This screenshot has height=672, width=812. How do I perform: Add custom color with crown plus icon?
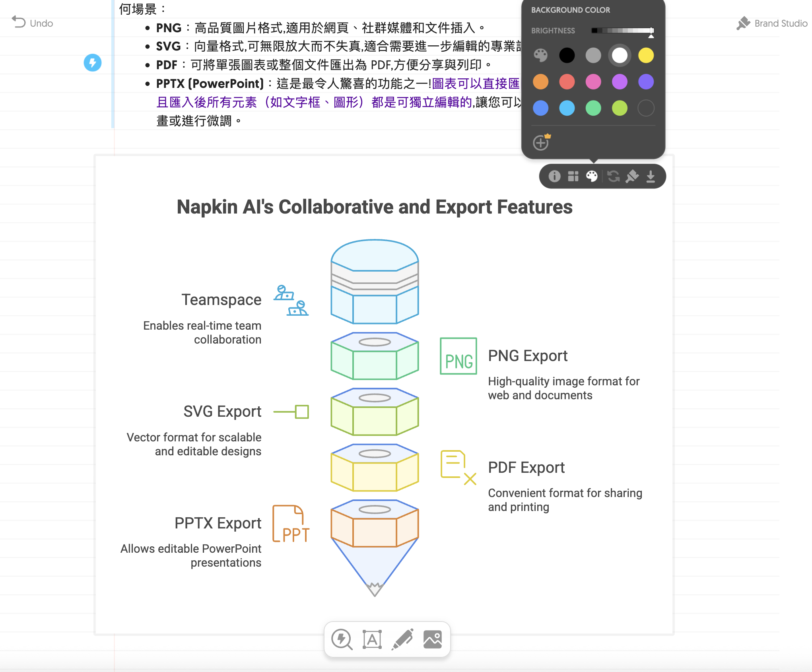tap(541, 142)
